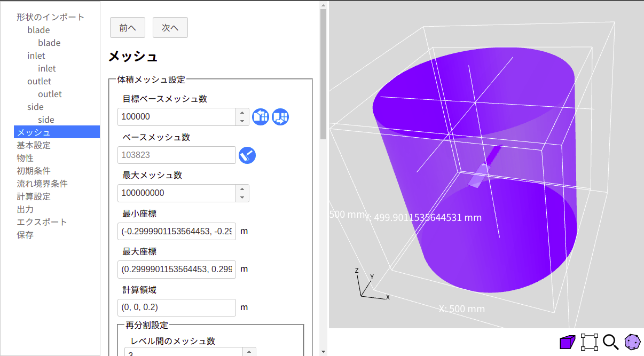
Task: Open 形状のインポート in the sidebar
Action: pos(51,17)
